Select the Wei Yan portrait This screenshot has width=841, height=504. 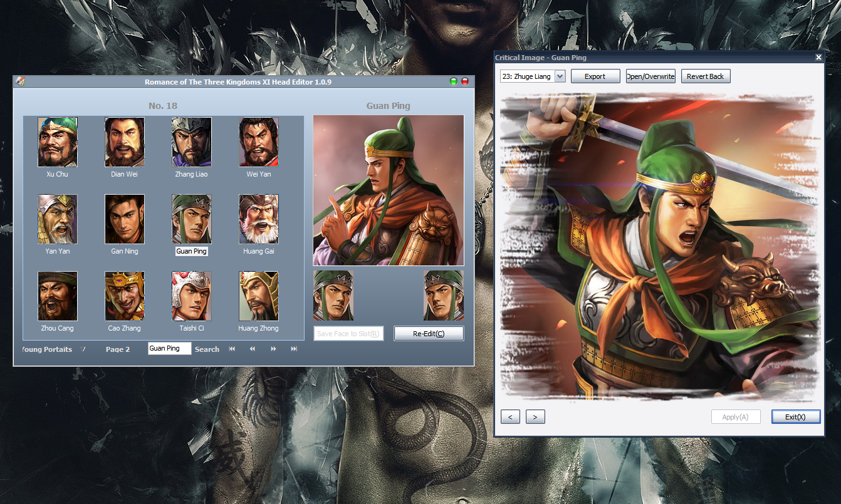click(259, 142)
